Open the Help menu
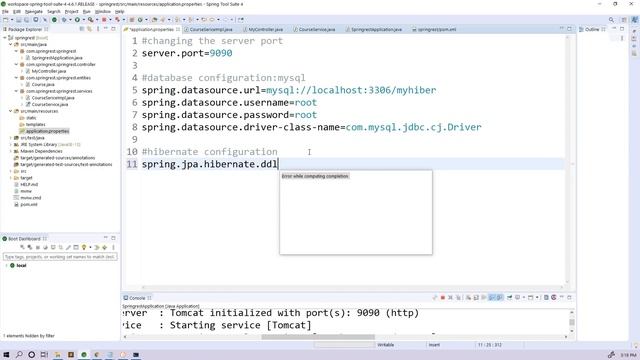The image size is (640, 360). tap(120, 11)
